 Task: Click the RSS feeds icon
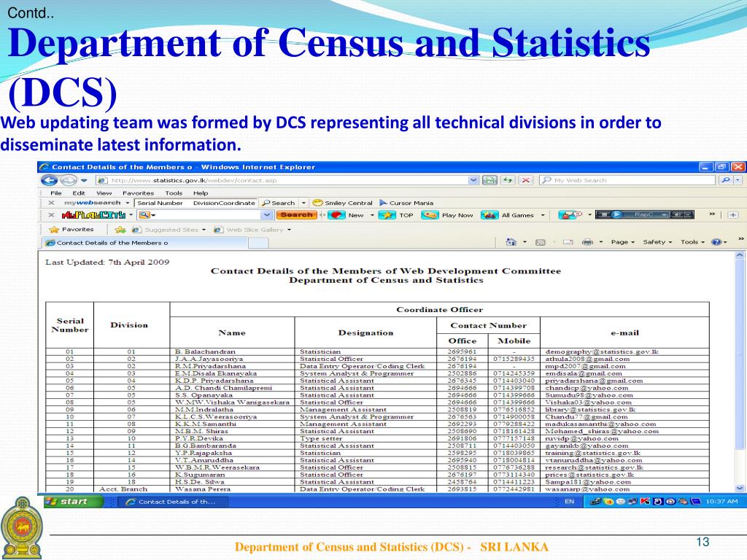coord(540,242)
